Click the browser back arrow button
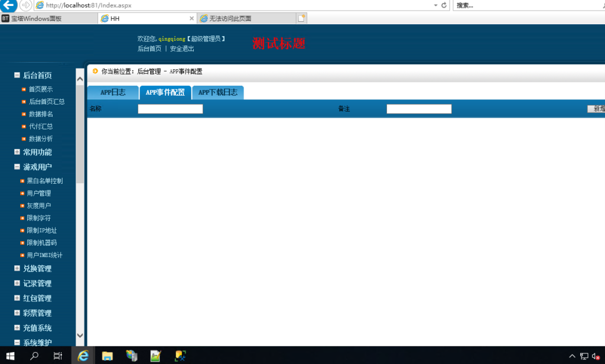605x364 pixels. pos(8,5)
